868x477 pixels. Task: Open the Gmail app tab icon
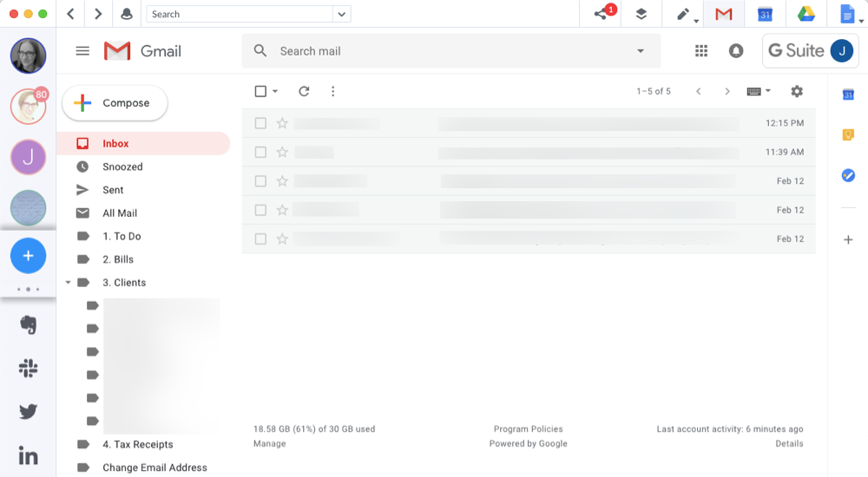[x=724, y=14]
